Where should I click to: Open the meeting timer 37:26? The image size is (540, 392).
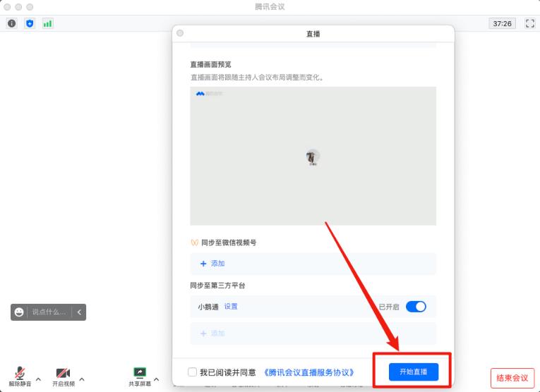click(502, 23)
